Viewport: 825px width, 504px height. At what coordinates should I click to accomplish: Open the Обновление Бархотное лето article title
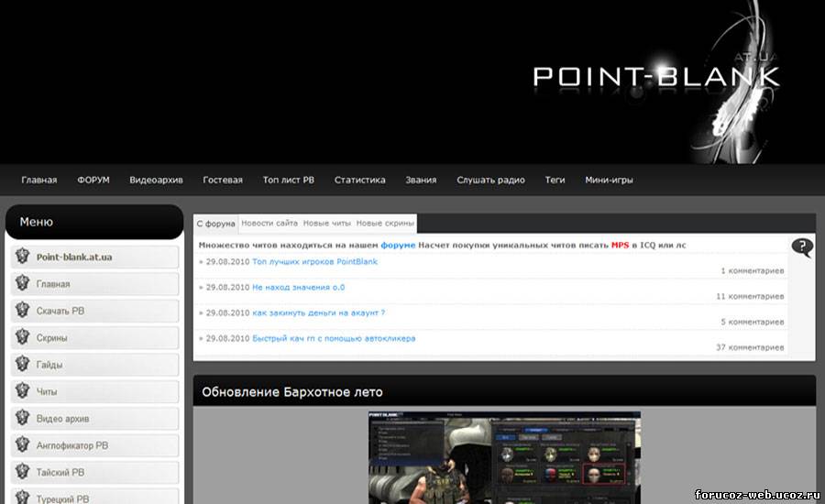(x=292, y=392)
